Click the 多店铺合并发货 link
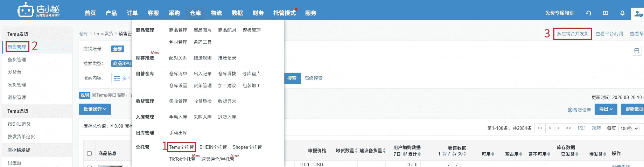Image resolution: width=644 pixels, height=167 pixels. [x=573, y=34]
